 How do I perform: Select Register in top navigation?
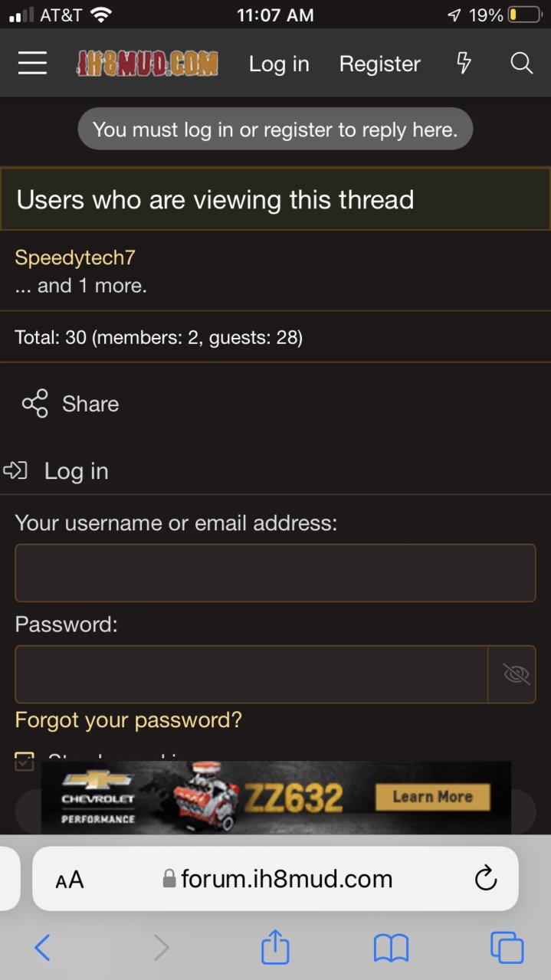[380, 64]
